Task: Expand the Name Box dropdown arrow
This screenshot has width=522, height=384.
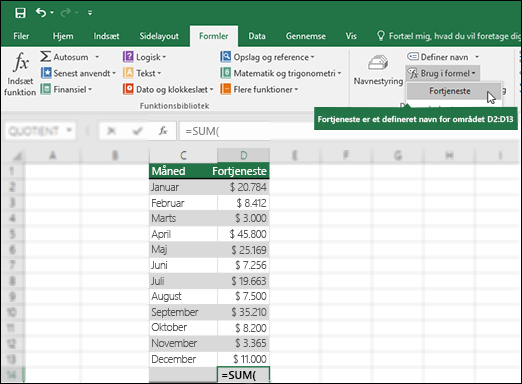Action: click(69, 130)
